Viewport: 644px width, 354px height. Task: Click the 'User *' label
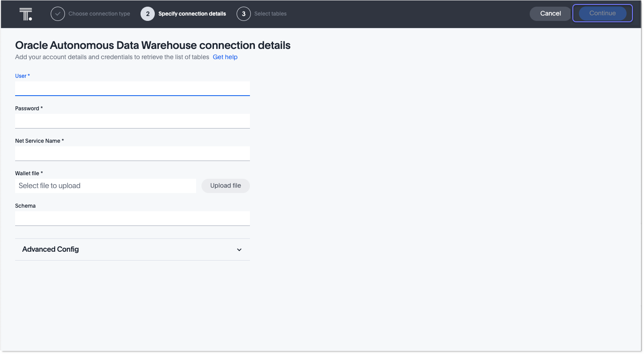[23, 76]
